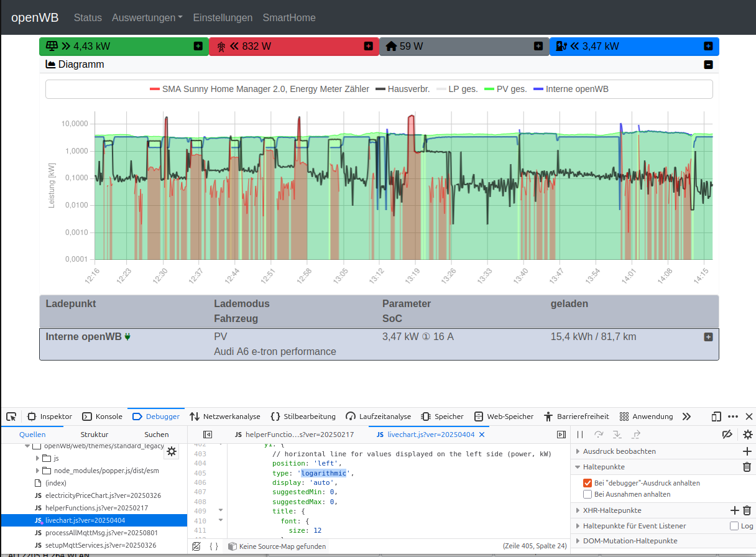Image resolution: width=756 pixels, height=557 pixels.
Task: Click the step into icon
Action: (616, 435)
